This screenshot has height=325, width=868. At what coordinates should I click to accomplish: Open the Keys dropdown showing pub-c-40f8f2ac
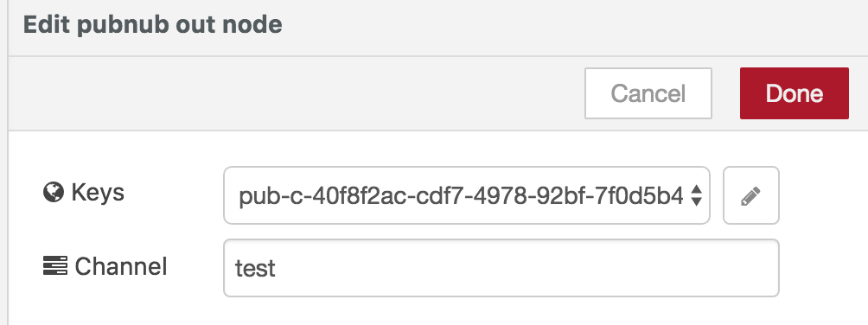(x=466, y=195)
